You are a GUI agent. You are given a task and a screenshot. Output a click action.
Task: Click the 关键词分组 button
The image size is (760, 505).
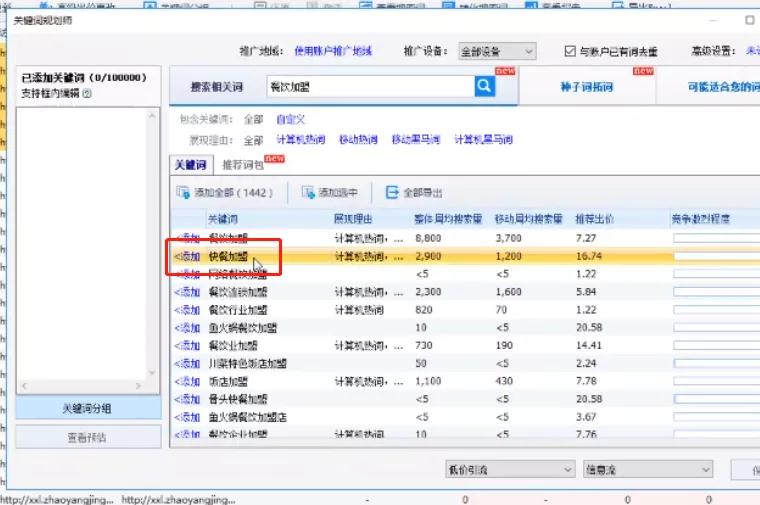coord(88,408)
